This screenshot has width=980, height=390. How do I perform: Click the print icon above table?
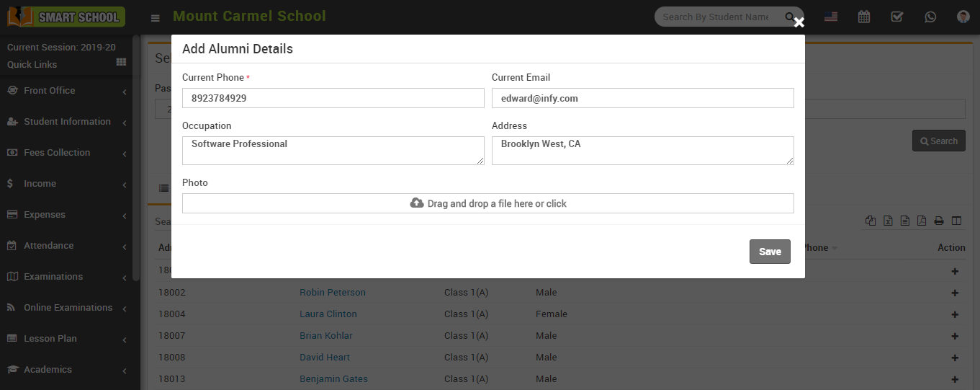(939, 221)
